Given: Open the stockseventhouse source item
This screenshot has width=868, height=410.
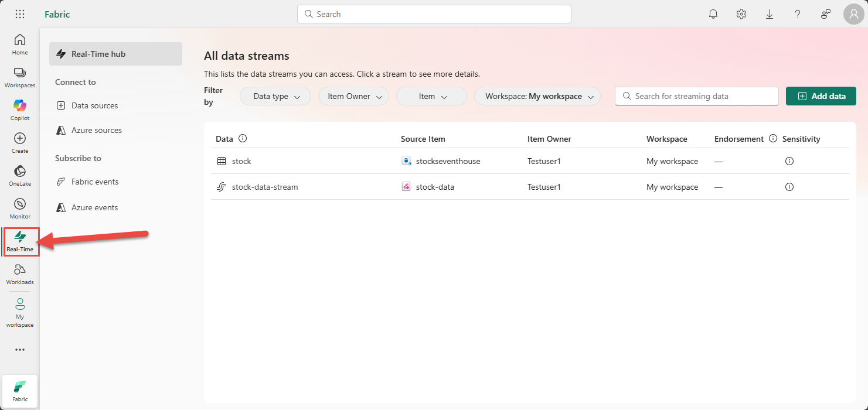Looking at the screenshot, I should pyautogui.click(x=448, y=161).
